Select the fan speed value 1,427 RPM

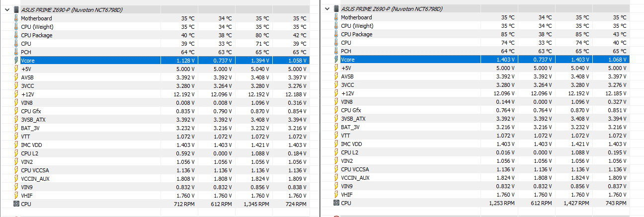(576, 204)
